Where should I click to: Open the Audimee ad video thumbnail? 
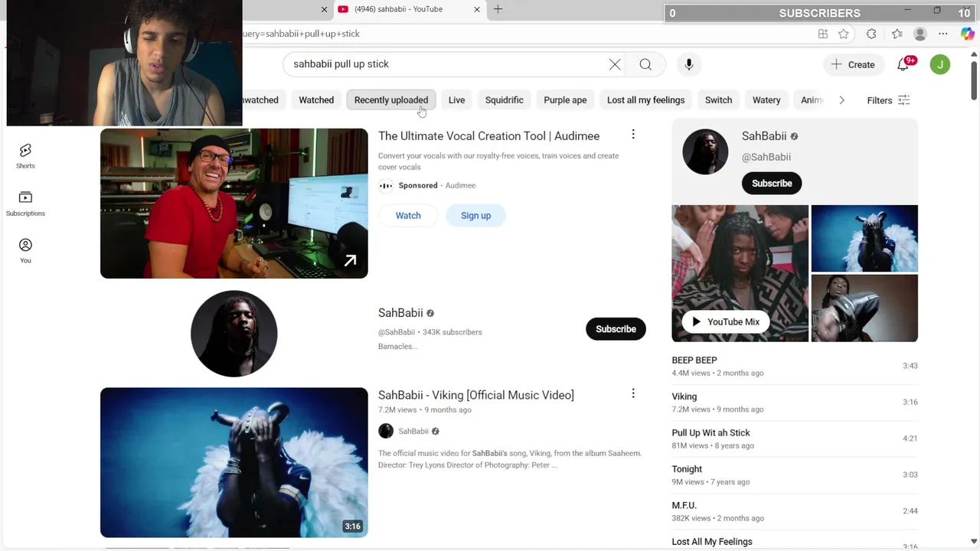tap(234, 204)
